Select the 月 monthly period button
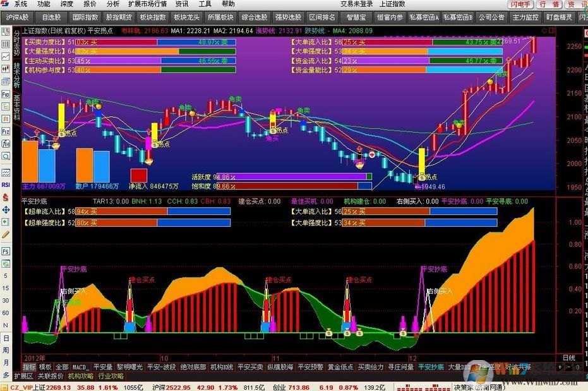This screenshot has width=588, height=391. [x=6, y=363]
